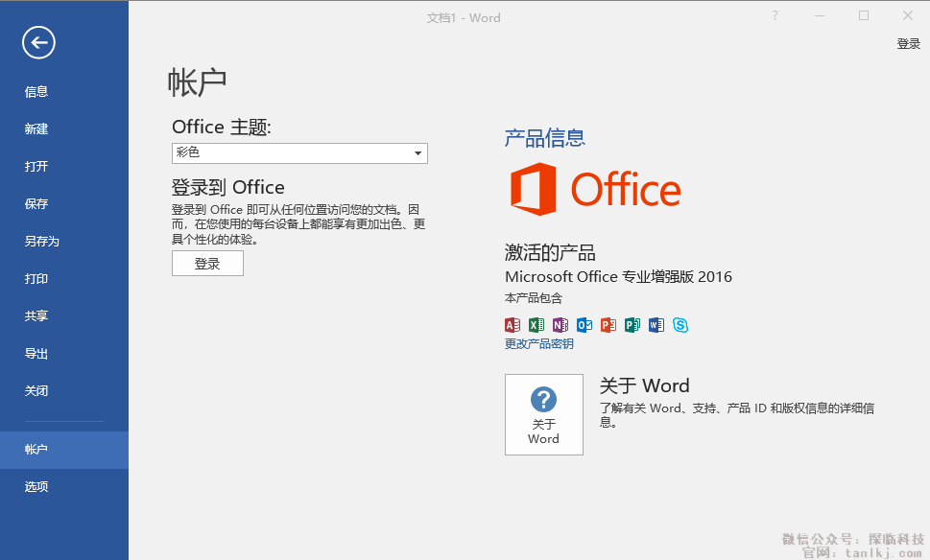Click the Excel product icon
930x560 pixels.
coord(537,325)
